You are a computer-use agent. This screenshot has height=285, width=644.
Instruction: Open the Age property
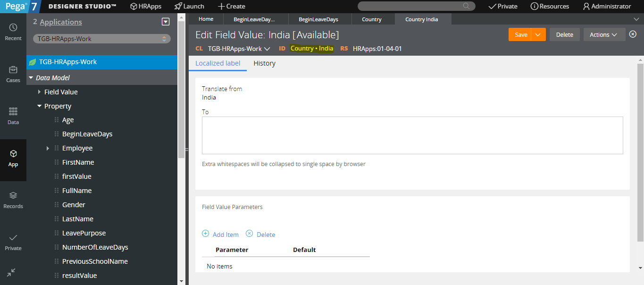[68, 120]
